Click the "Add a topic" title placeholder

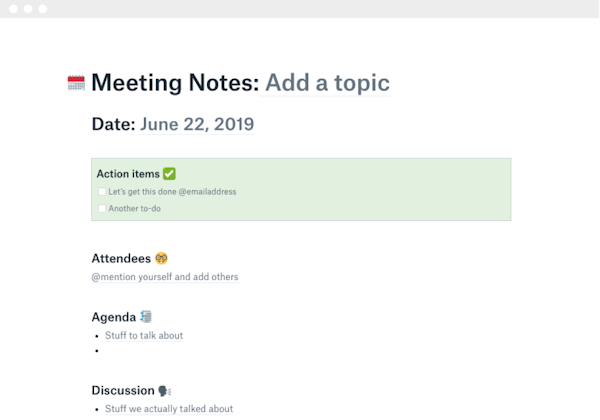pyautogui.click(x=327, y=82)
